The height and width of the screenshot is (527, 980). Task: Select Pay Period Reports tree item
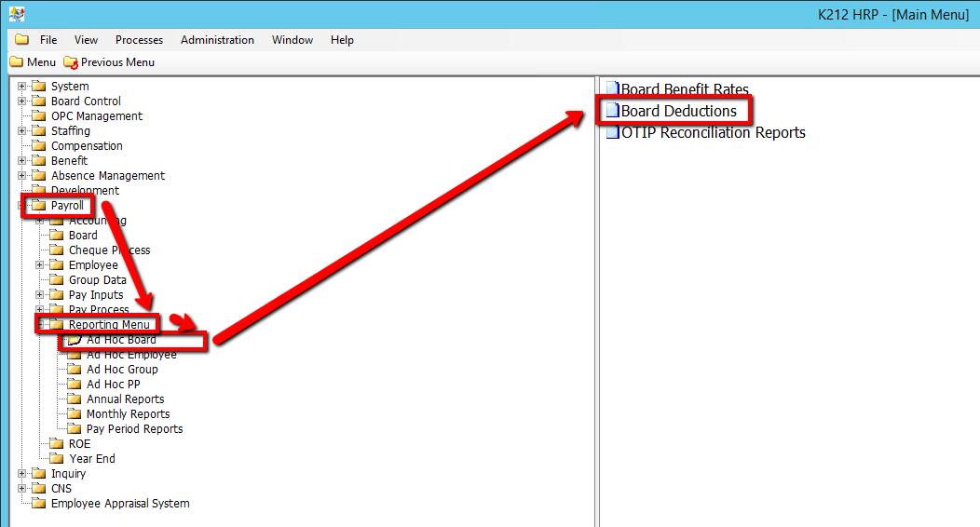134,429
